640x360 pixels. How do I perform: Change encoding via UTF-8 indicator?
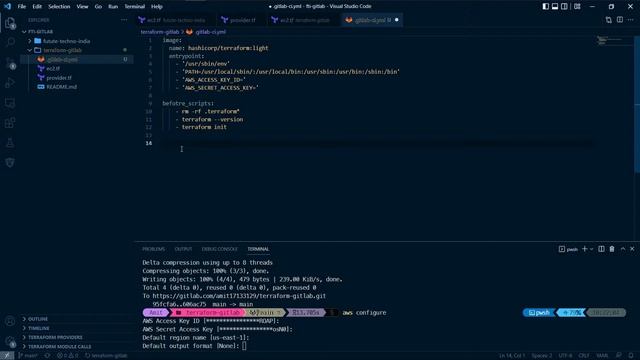pos(565,356)
